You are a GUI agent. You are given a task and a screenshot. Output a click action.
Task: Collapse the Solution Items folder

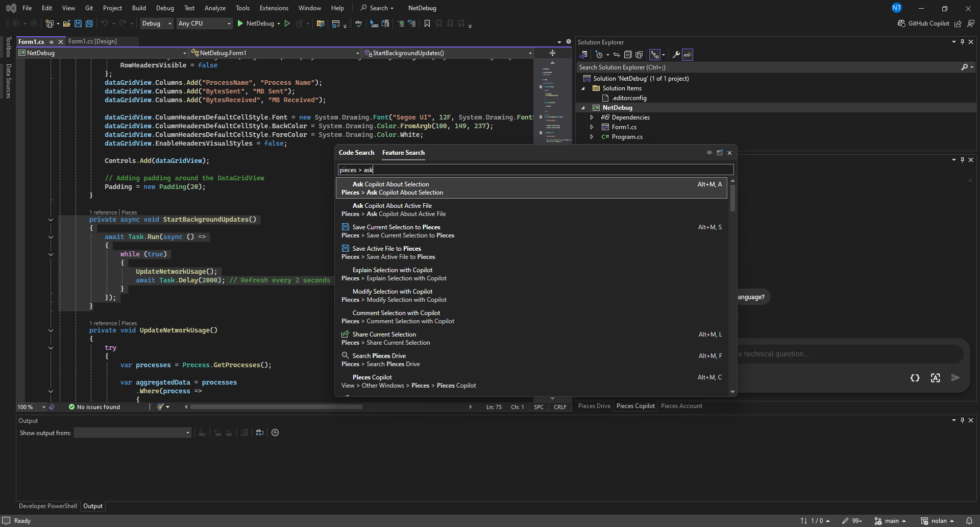tap(583, 88)
